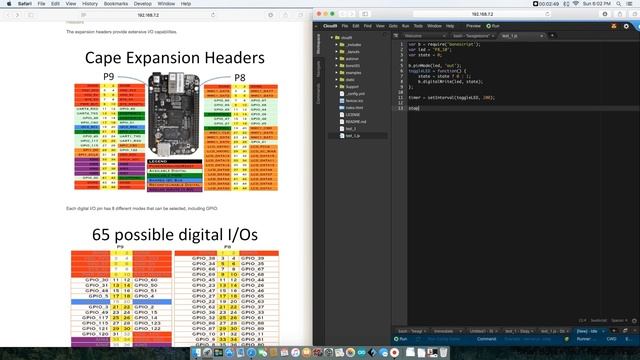
Task: Add a new editor tab with plus icon
Action: pyautogui.click(x=552, y=36)
